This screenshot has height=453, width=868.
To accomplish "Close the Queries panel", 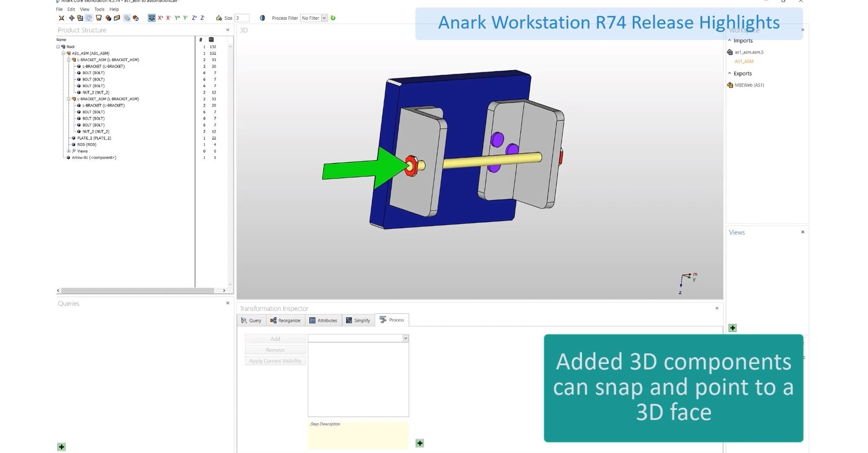I will [x=228, y=303].
